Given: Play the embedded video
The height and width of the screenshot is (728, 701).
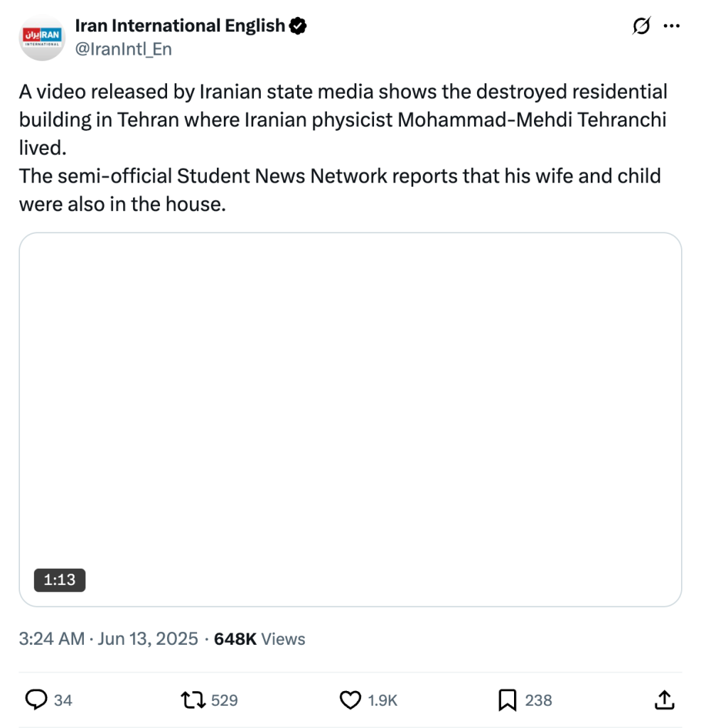Looking at the screenshot, I should click(350, 419).
